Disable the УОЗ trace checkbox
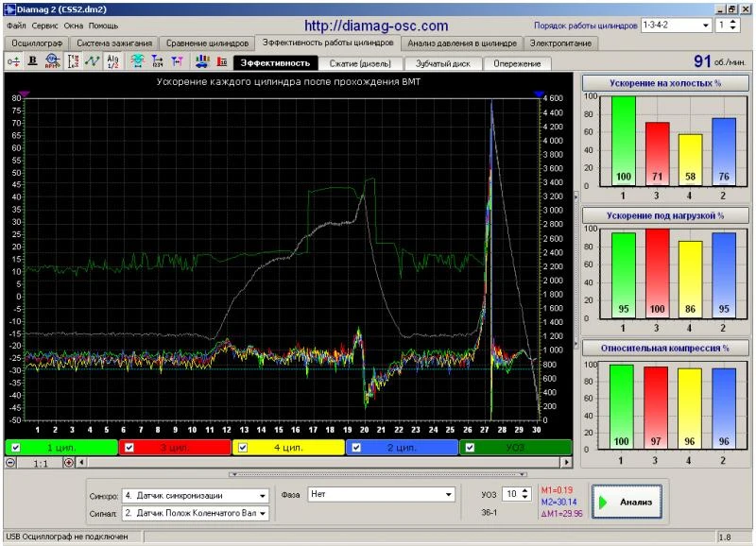756x546 pixels. 470,448
